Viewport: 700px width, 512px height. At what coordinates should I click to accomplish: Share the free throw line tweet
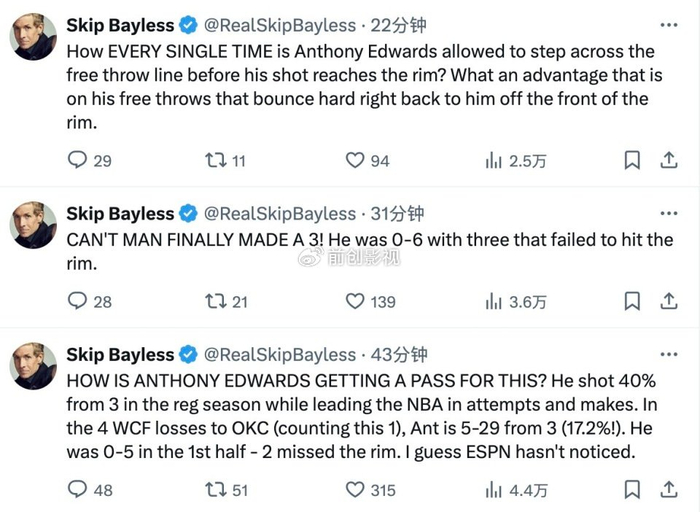click(x=668, y=160)
